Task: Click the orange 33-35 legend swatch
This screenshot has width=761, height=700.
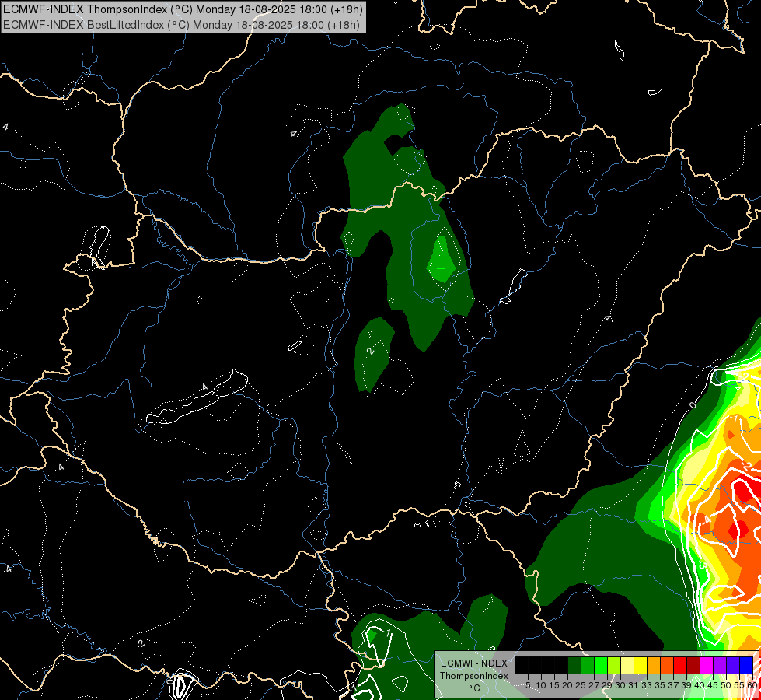Action: [x=654, y=665]
